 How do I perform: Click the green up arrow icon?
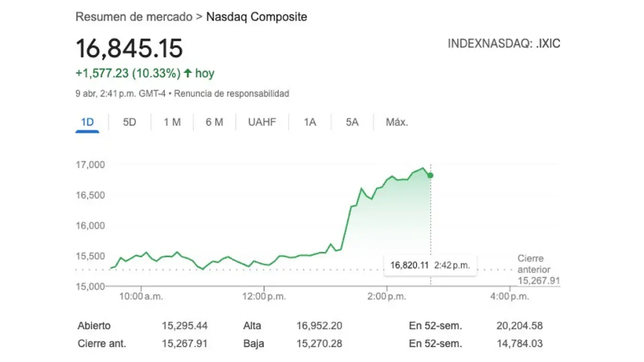[187, 74]
